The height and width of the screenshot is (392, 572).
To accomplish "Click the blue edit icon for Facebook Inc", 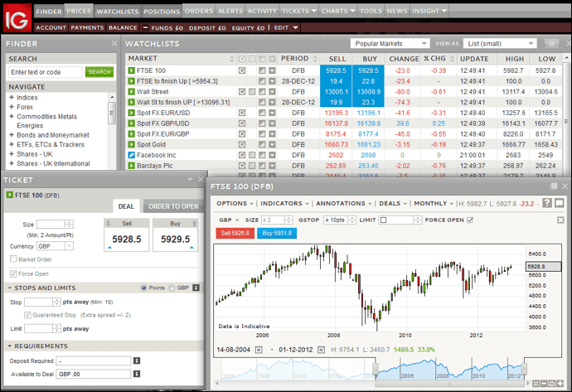I will pos(131,155).
